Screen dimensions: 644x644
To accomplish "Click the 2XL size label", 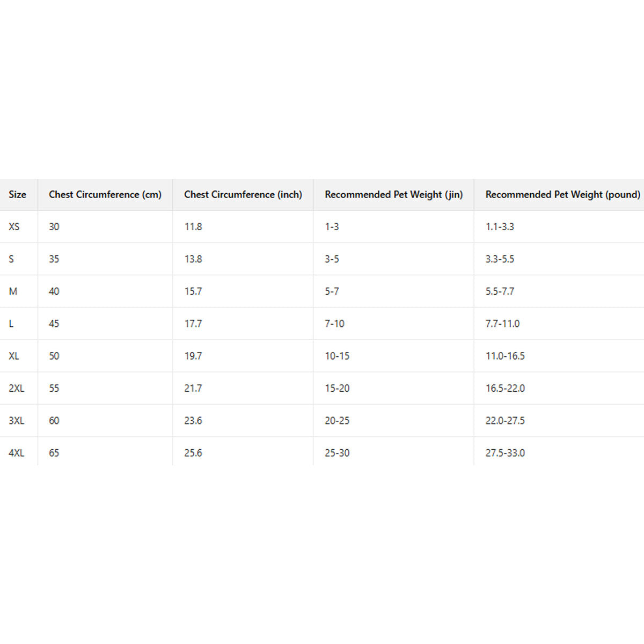I will coord(16,389).
